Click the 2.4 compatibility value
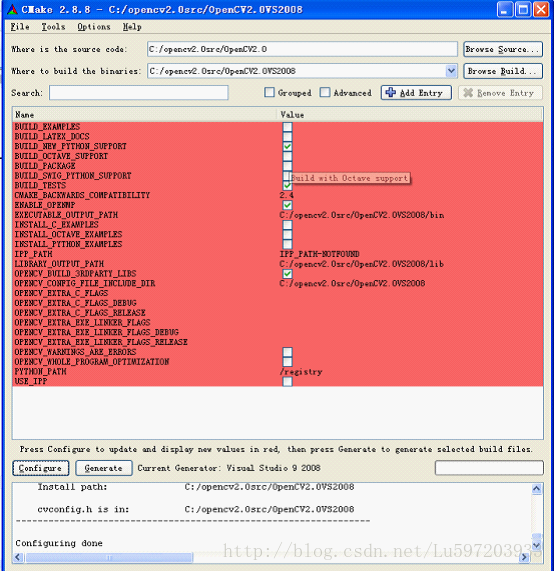This screenshot has height=571, width=554. tap(287, 195)
